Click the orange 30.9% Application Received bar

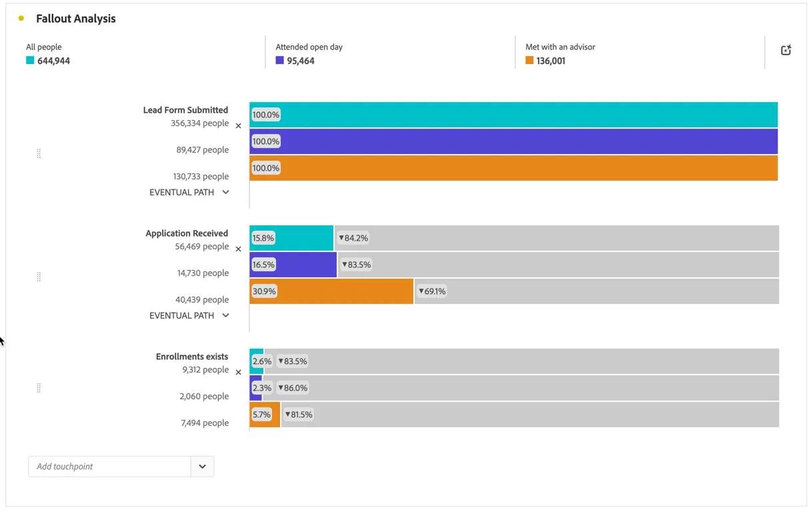point(331,291)
